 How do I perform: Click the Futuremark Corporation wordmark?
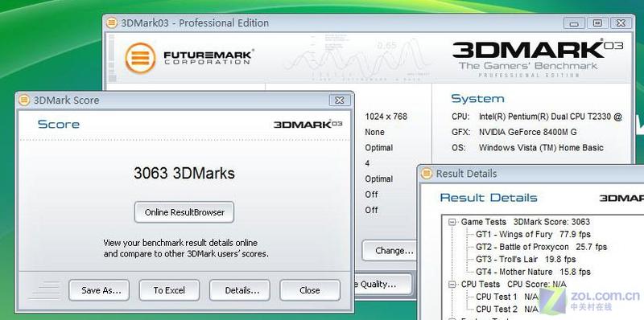208,57
